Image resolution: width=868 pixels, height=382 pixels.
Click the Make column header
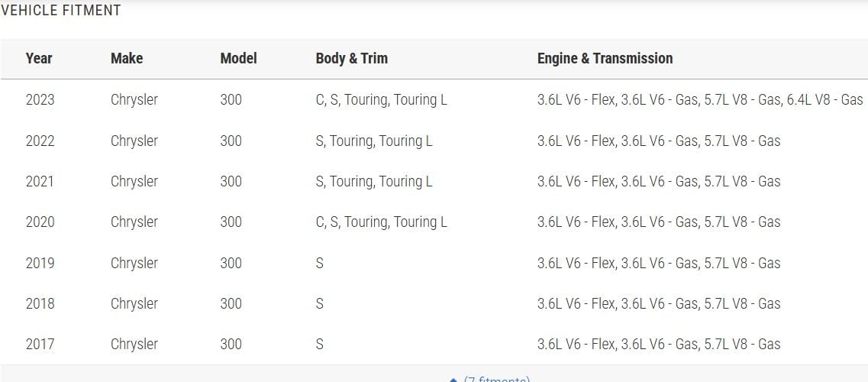[x=127, y=58]
